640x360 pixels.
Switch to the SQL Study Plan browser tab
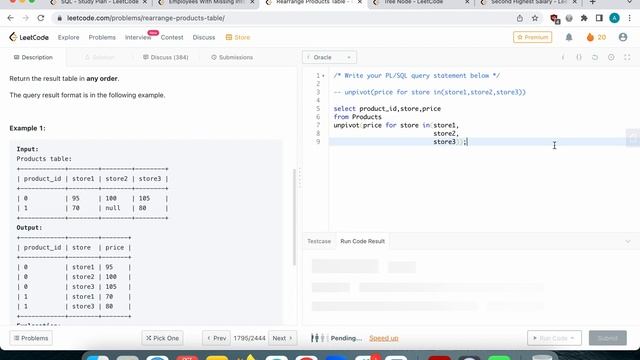click(x=99, y=2)
